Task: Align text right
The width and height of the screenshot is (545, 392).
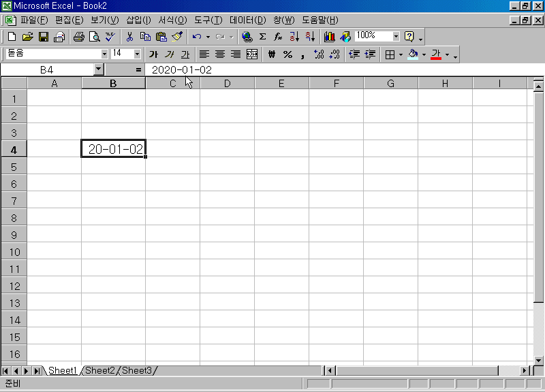Action: 236,54
